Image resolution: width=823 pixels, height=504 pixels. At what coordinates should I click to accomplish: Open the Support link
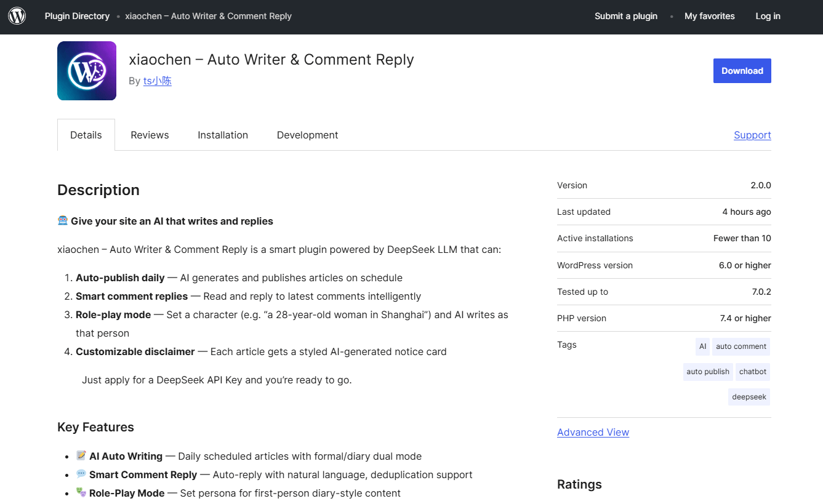pyautogui.click(x=752, y=135)
